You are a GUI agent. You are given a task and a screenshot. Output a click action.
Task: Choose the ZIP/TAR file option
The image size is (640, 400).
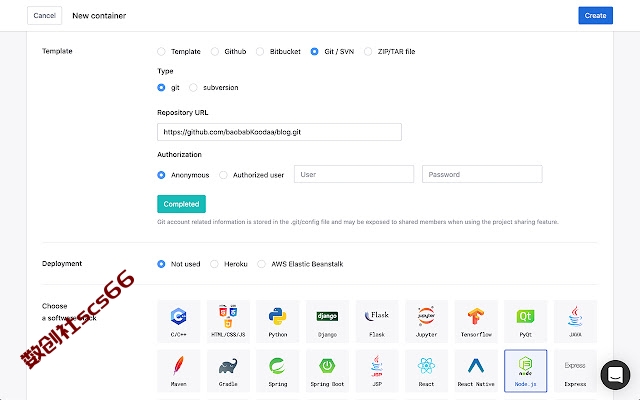[x=368, y=51]
